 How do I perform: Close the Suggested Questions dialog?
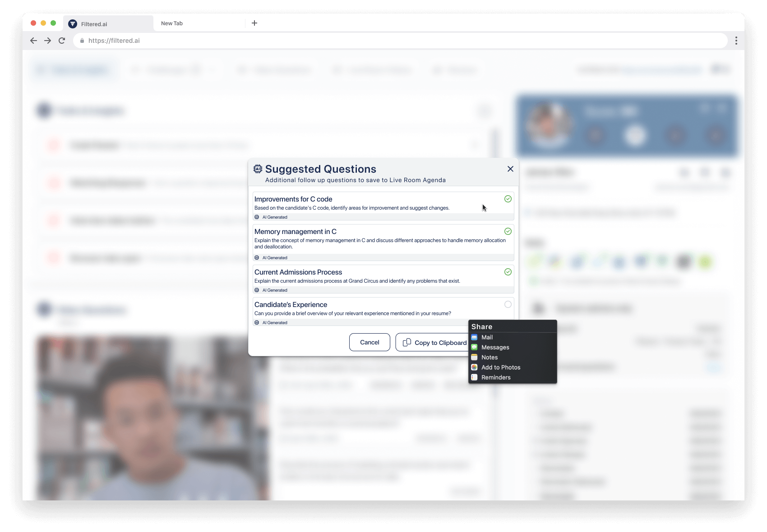(x=510, y=169)
